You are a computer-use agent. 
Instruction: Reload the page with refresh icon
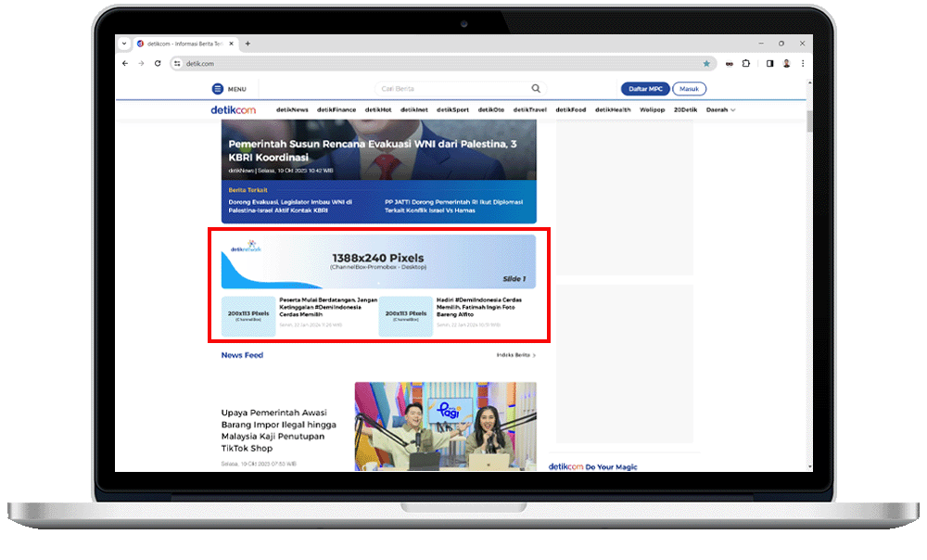(x=158, y=64)
